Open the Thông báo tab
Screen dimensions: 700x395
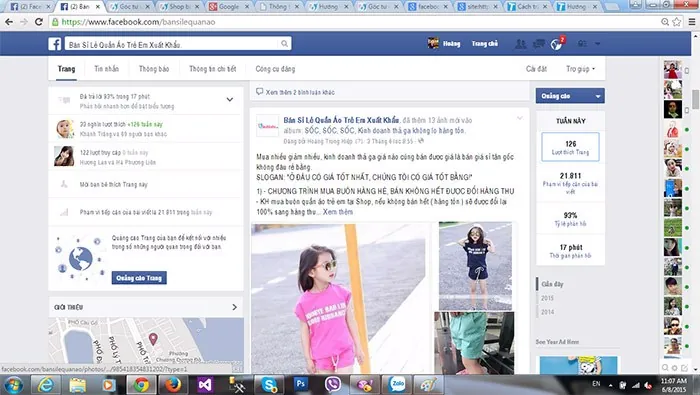pos(154,69)
